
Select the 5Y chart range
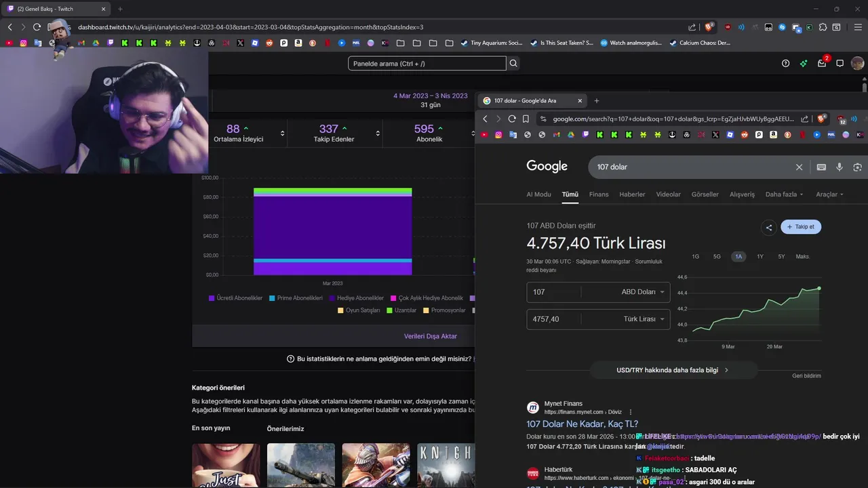pos(781,257)
